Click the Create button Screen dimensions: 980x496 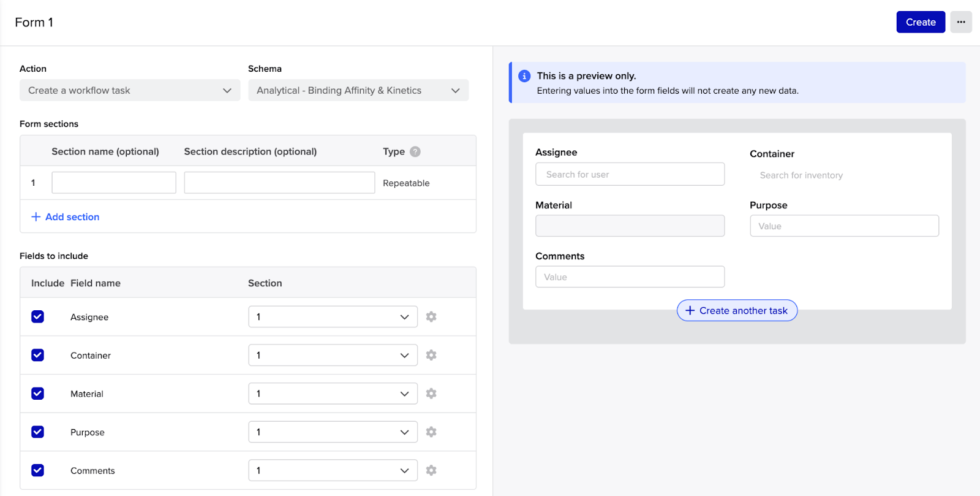point(921,22)
